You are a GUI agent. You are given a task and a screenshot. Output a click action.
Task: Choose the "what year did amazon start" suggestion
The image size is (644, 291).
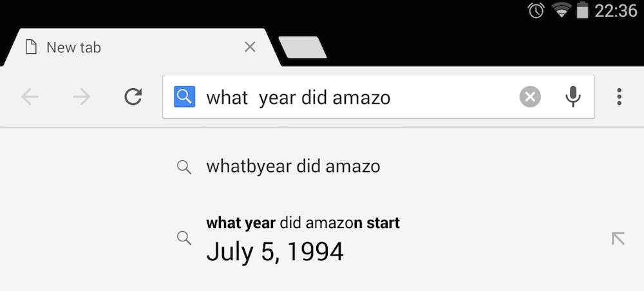(303, 223)
